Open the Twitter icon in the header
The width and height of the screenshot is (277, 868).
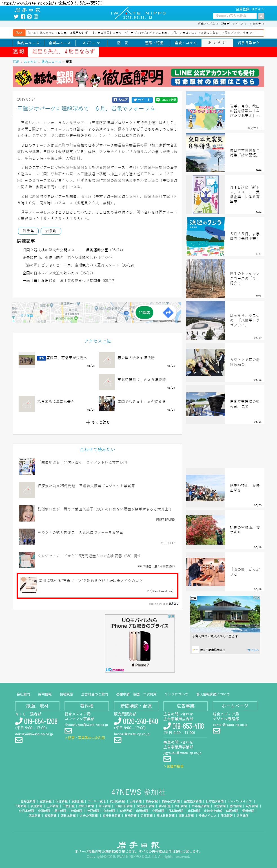click(16, 17)
